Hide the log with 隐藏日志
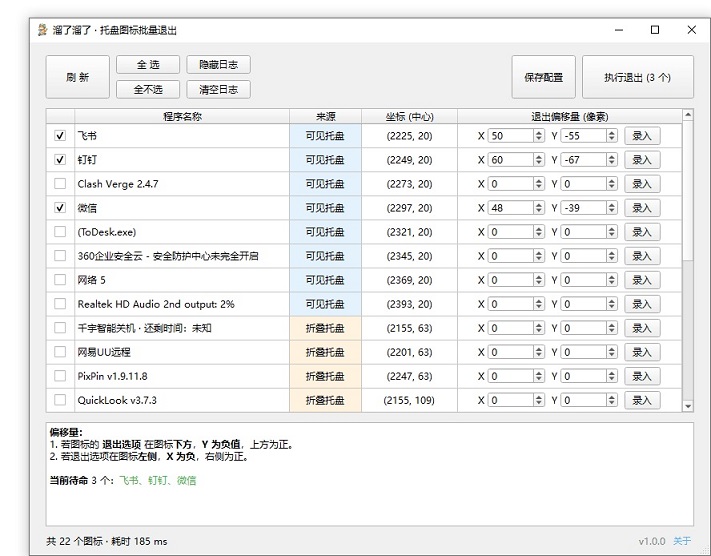Viewport: 711px width, 556px height. (218, 65)
